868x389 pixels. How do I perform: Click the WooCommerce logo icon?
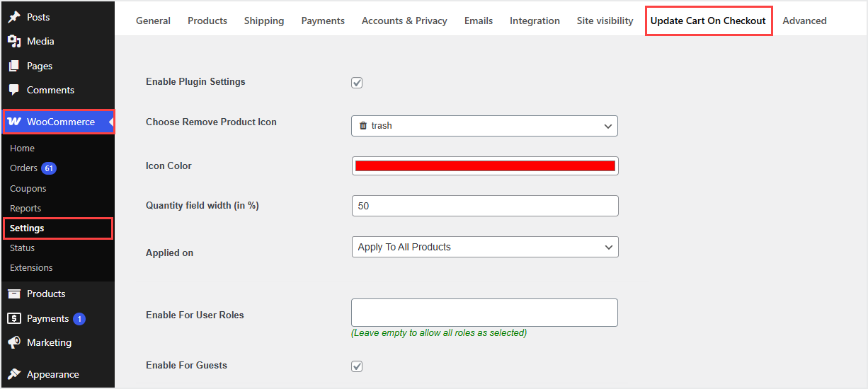(14, 122)
